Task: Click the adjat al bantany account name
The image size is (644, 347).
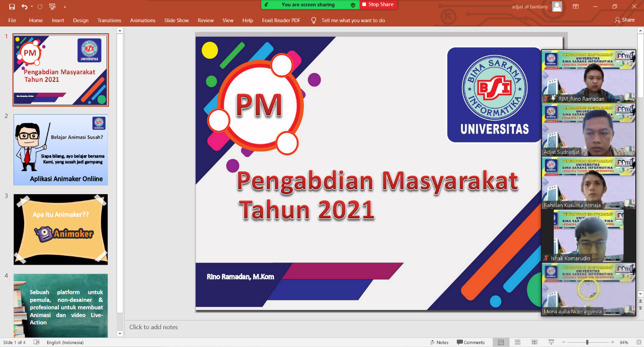Action: click(530, 7)
